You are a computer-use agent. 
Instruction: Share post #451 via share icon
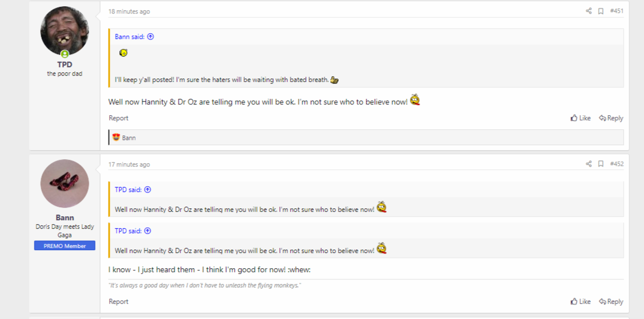pyautogui.click(x=589, y=11)
